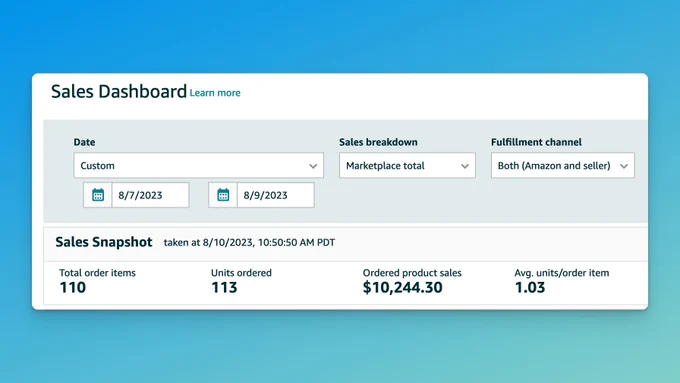680x383 pixels.
Task: Click the Sales Snapshot heading
Action: click(x=104, y=242)
